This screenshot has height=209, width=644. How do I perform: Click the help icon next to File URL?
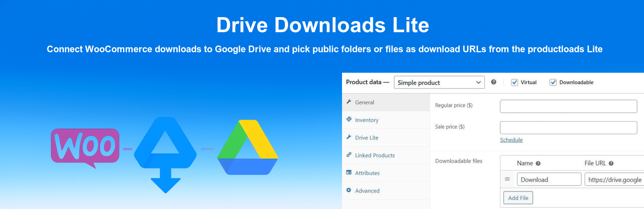pos(611,163)
